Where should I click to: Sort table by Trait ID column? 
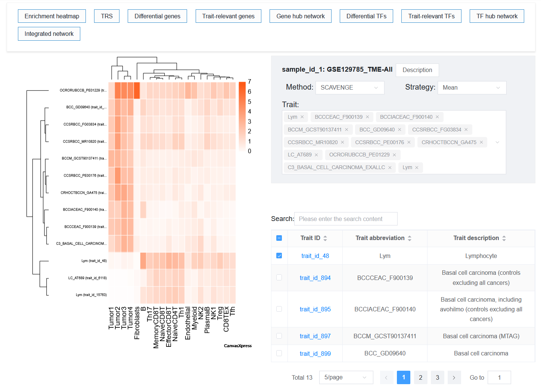(x=325, y=238)
